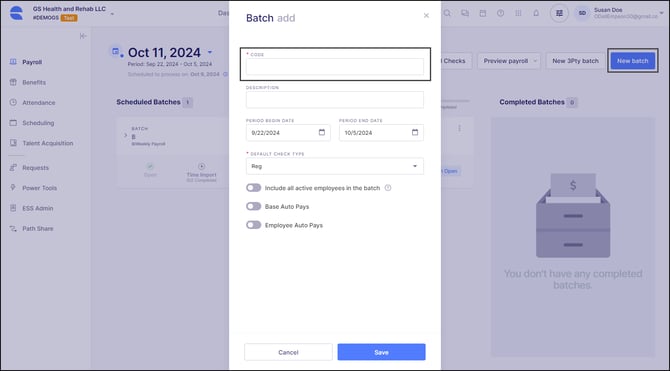Open the help question mark icon
670x371 pixels.
pyautogui.click(x=500, y=14)
